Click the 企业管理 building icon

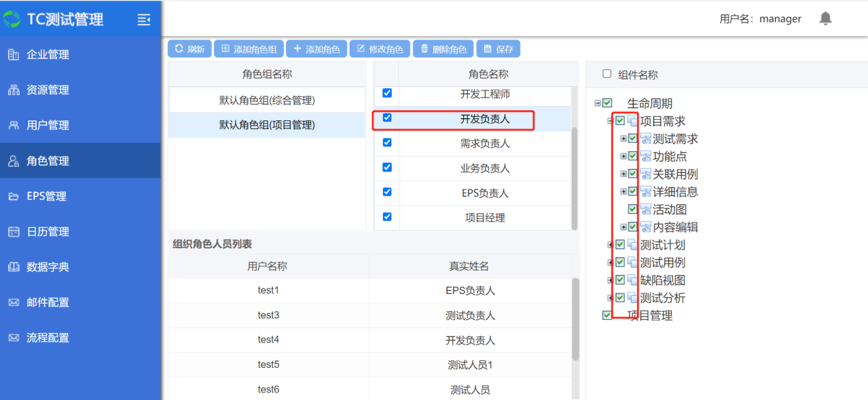click(x=14, y=55)
